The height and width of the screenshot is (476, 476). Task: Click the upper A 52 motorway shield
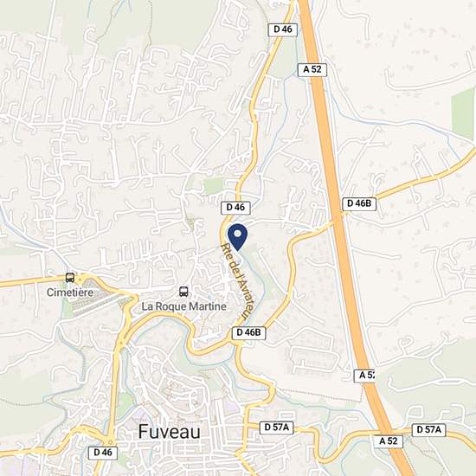[x=312, y=70]
